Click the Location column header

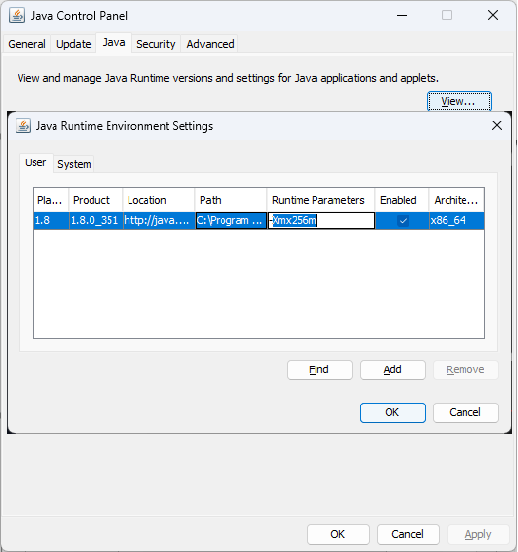tap(159, 200)
